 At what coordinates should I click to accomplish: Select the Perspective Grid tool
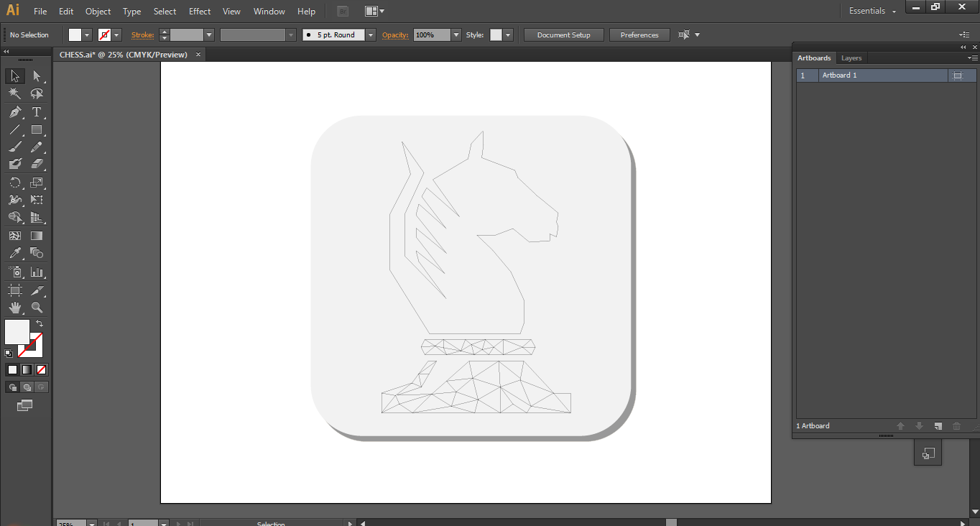[x=37, y=218]
